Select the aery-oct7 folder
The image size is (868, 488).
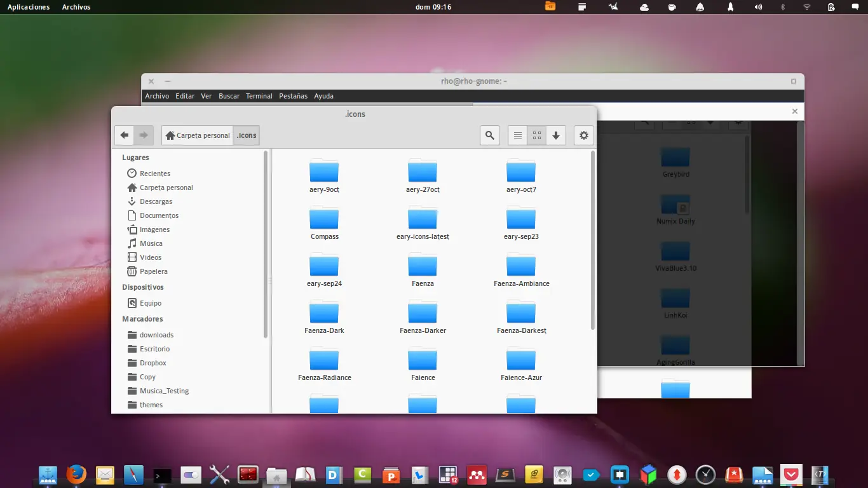click(x=521, y=176)
